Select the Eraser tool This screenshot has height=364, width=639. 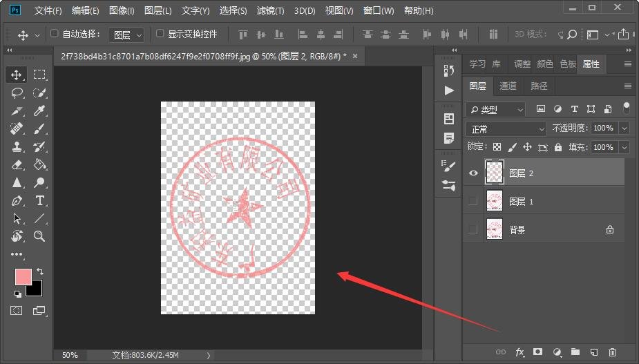coord(17,164)
